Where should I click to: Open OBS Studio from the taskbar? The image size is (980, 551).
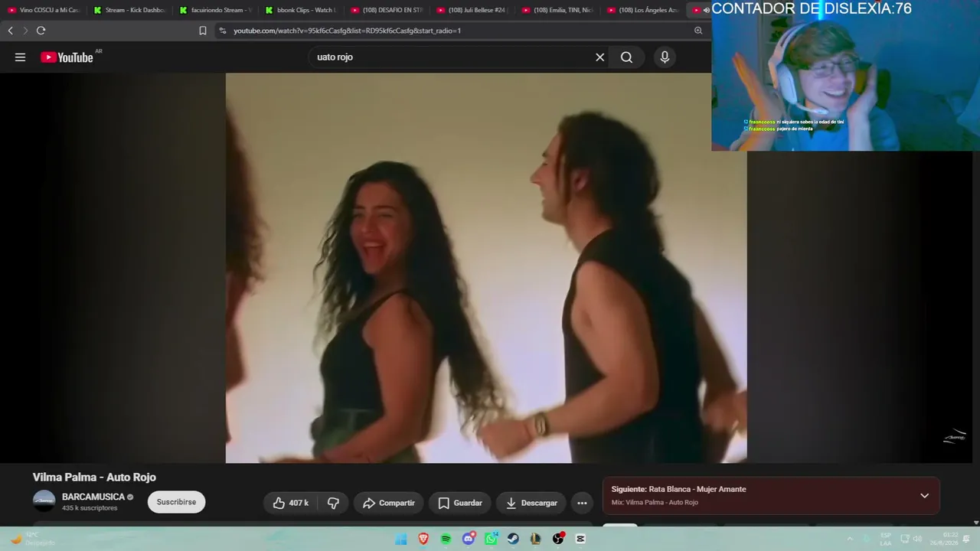pos(558,539)
